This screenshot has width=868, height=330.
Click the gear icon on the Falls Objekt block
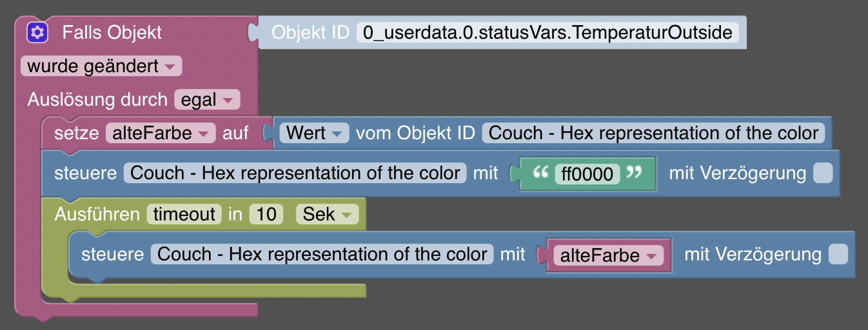coord(37,32)
